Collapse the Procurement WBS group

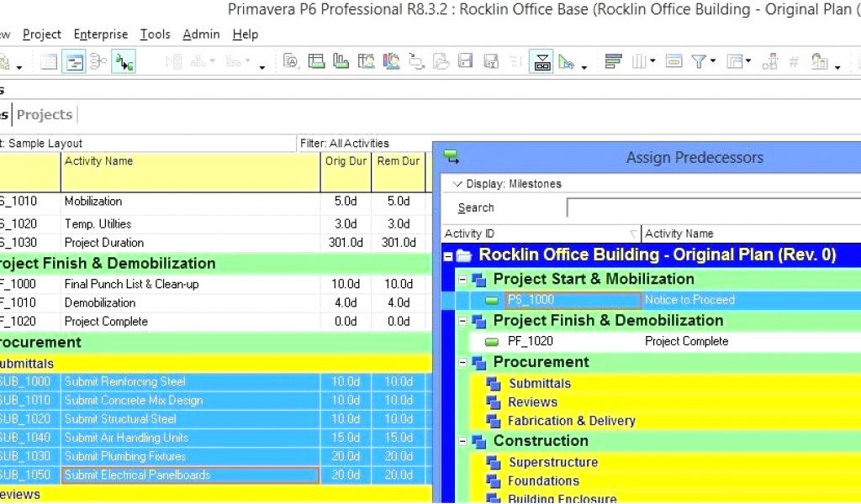coord(462,362)
